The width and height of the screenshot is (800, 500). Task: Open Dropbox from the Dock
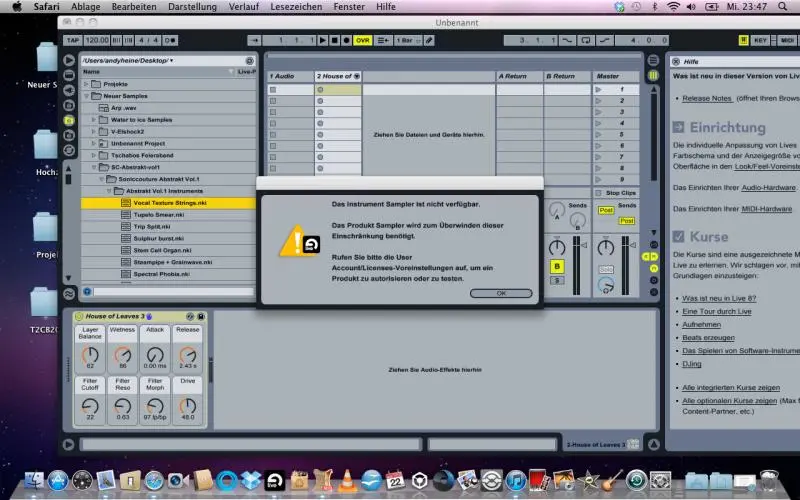(253, 480)
